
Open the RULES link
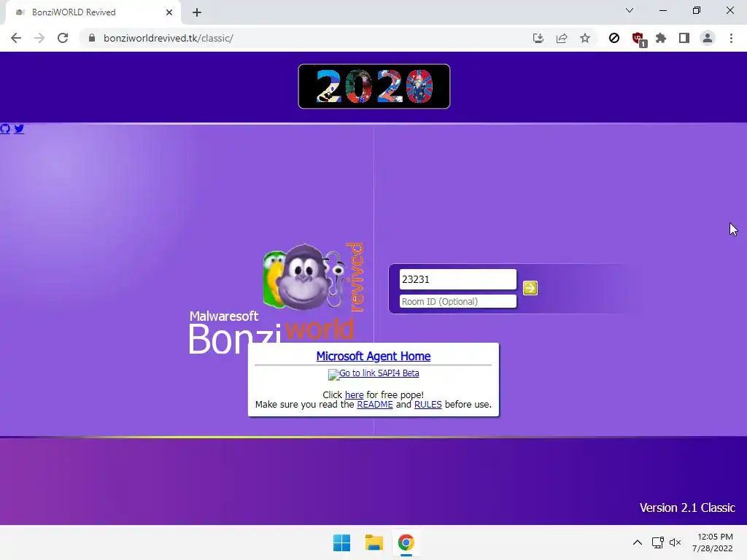pos(427,404)
